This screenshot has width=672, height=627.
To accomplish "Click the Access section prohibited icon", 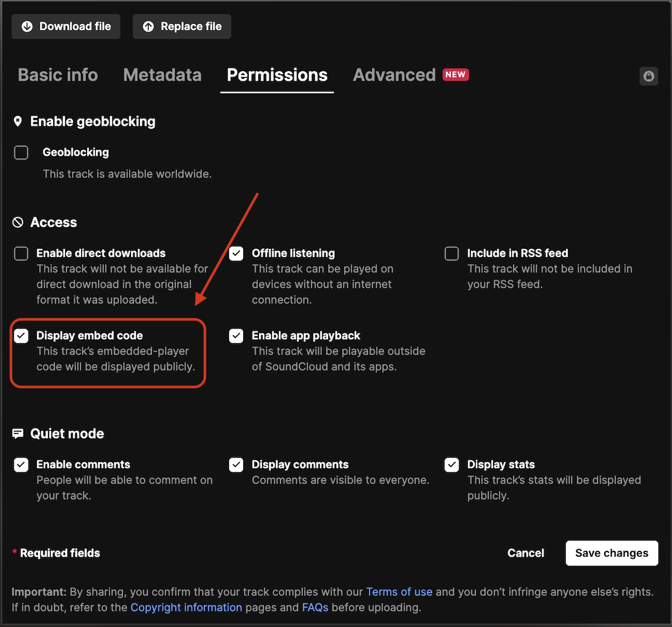I will 18,222.
